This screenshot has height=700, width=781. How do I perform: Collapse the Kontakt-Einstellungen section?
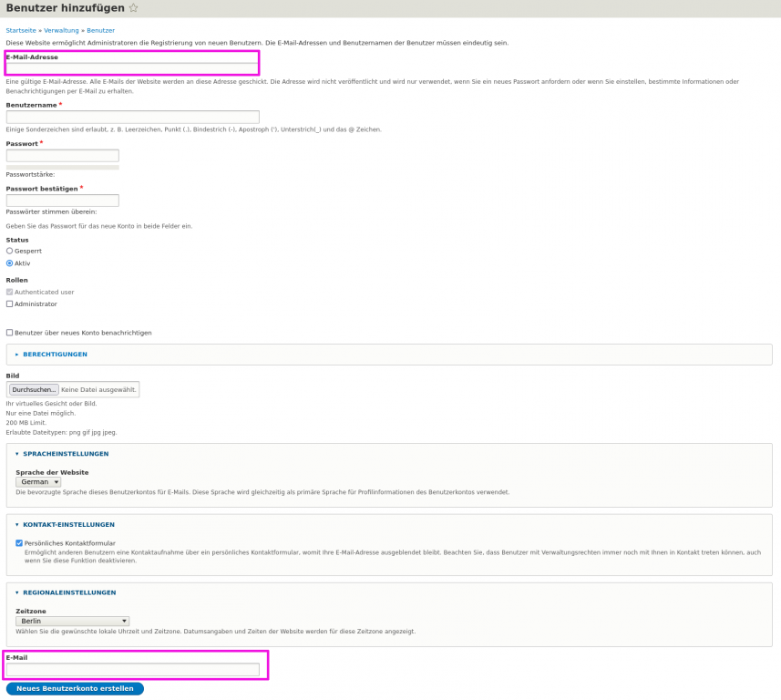click(69, 524)
